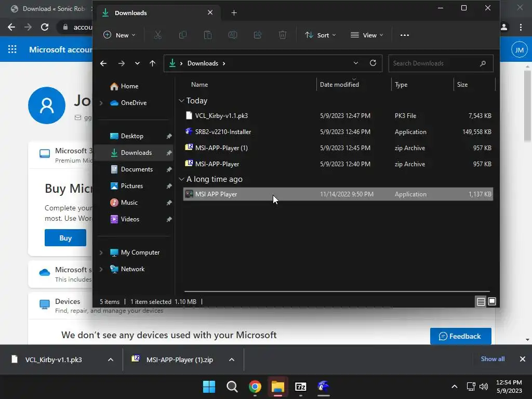Refresh the Downloads folder
This screenshot has height=399, width=532.
pos(373,63)
